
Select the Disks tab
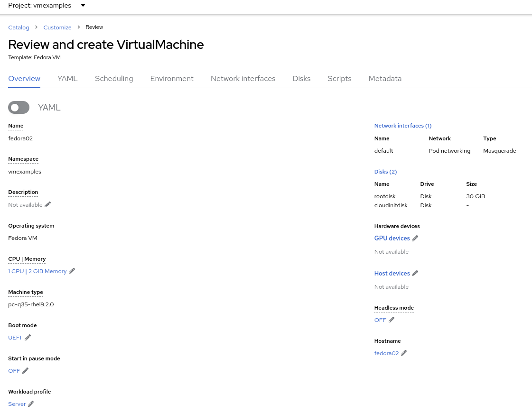point(301,79)
